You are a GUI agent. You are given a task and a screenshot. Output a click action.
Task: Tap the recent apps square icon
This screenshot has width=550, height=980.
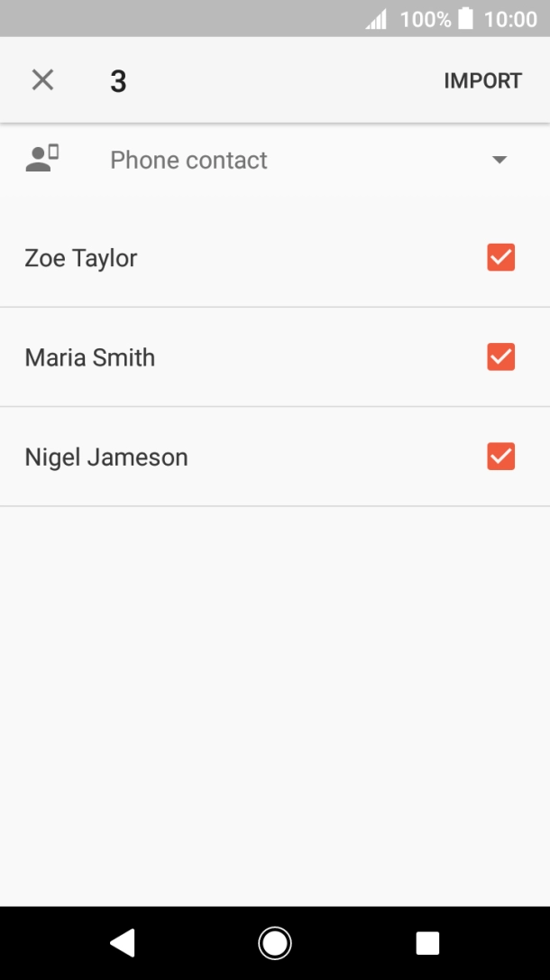click(427, 943)
